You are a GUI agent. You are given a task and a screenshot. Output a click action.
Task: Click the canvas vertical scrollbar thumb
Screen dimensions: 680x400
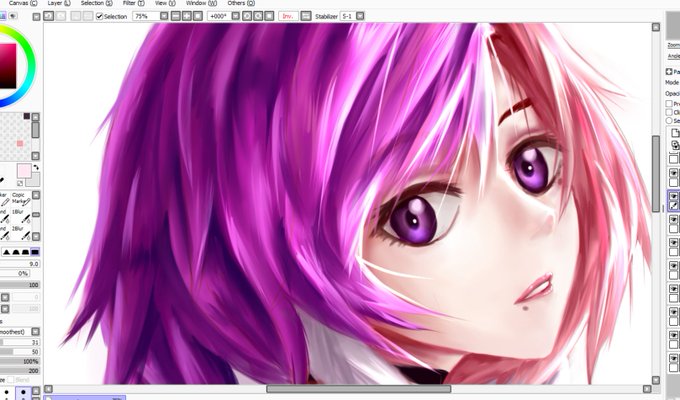(656, 174)
